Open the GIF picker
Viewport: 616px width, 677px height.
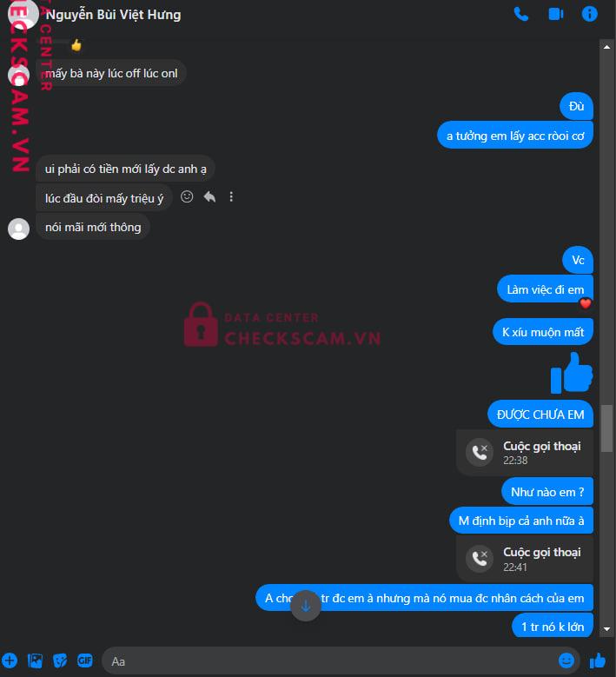coord(85,660)
